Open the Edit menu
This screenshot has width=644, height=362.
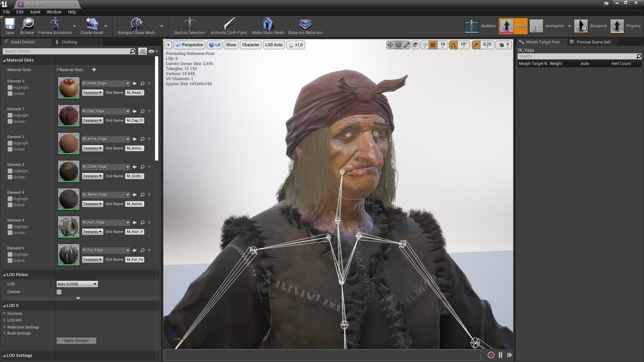tap(20, 12)
